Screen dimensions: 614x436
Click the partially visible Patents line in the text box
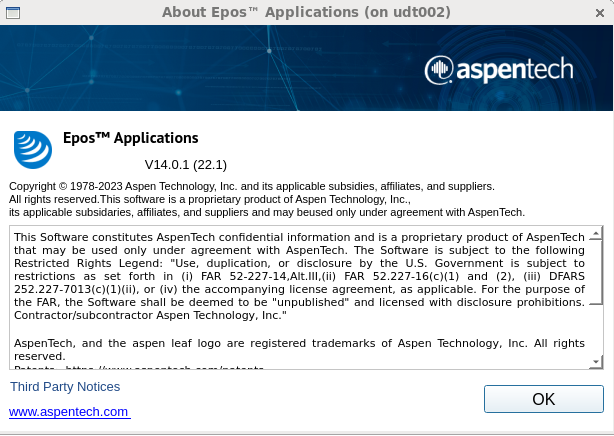[x=140, y=368]
